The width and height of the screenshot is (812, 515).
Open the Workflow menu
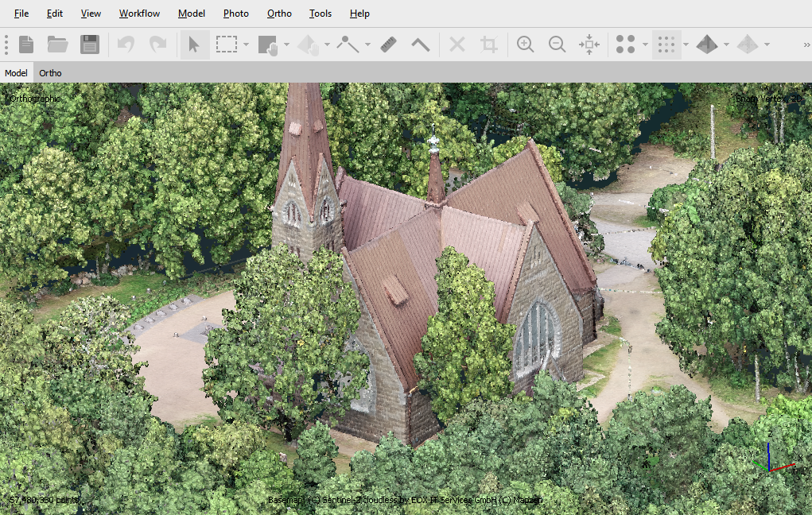point(139,14)
